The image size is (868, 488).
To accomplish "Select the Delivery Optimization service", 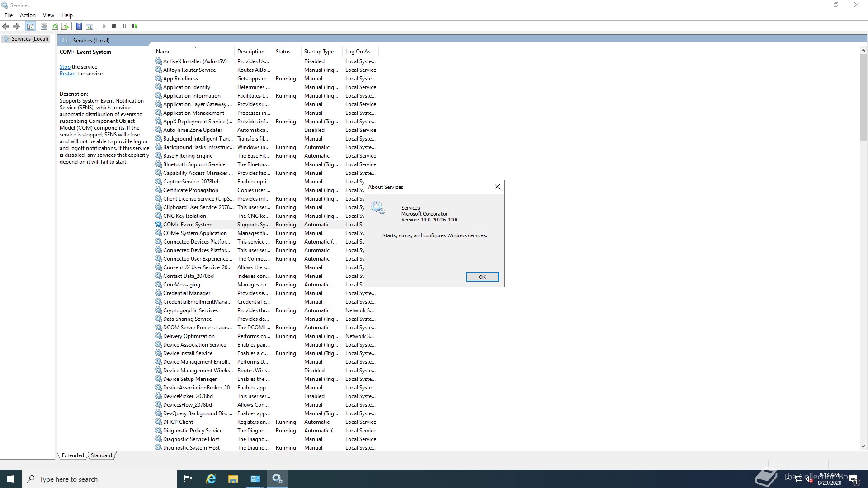I will click(266, 336).
